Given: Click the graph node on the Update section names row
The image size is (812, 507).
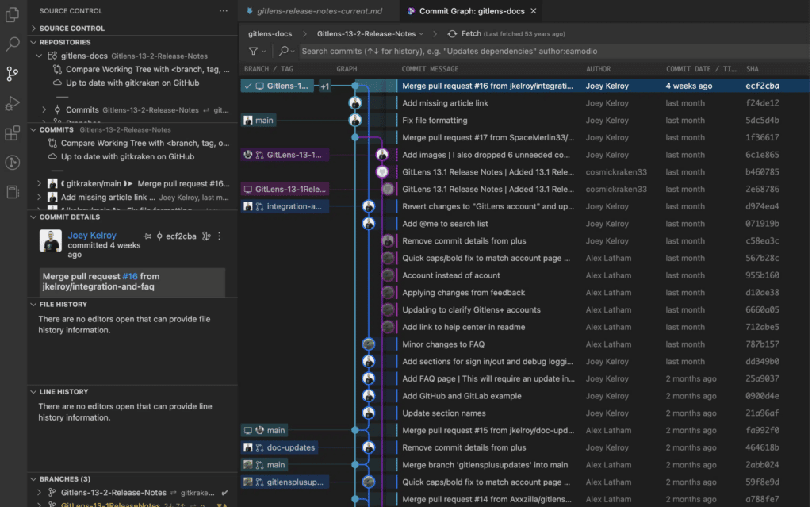Looking at the screenshot, I should tap(369, 413).
